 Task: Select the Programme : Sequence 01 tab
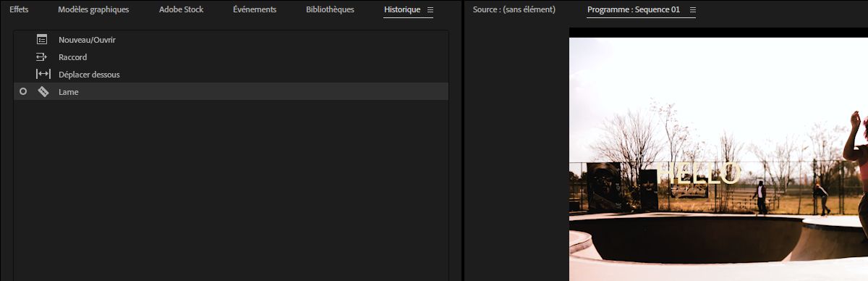pyautogui.click(x=634, y=10)
